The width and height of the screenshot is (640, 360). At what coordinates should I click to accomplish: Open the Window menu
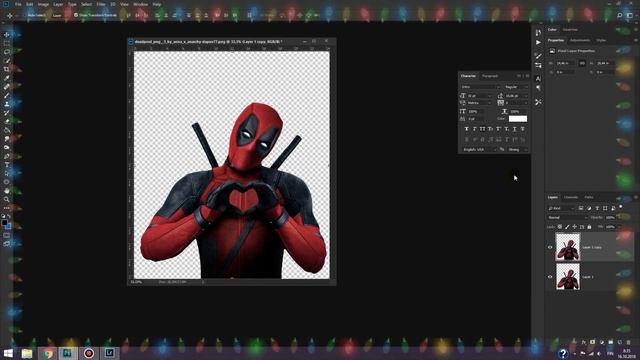pos(140,4)
